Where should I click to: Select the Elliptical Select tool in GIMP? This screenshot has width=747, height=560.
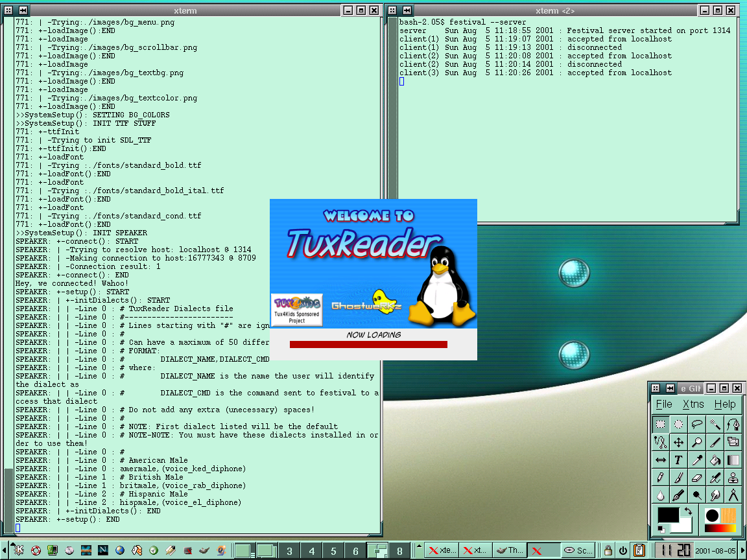click(x=678, y=424)
